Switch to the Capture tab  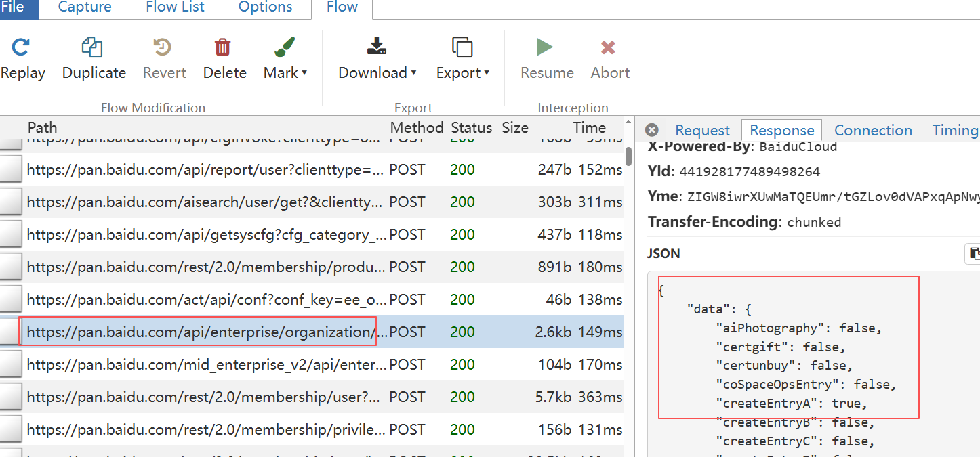[x=85, y=7]
